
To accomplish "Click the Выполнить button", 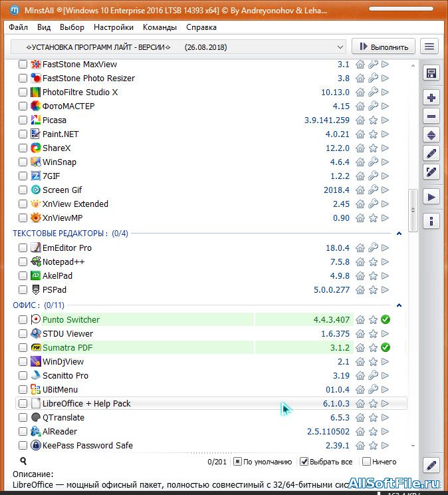I will tap(384, 47).
